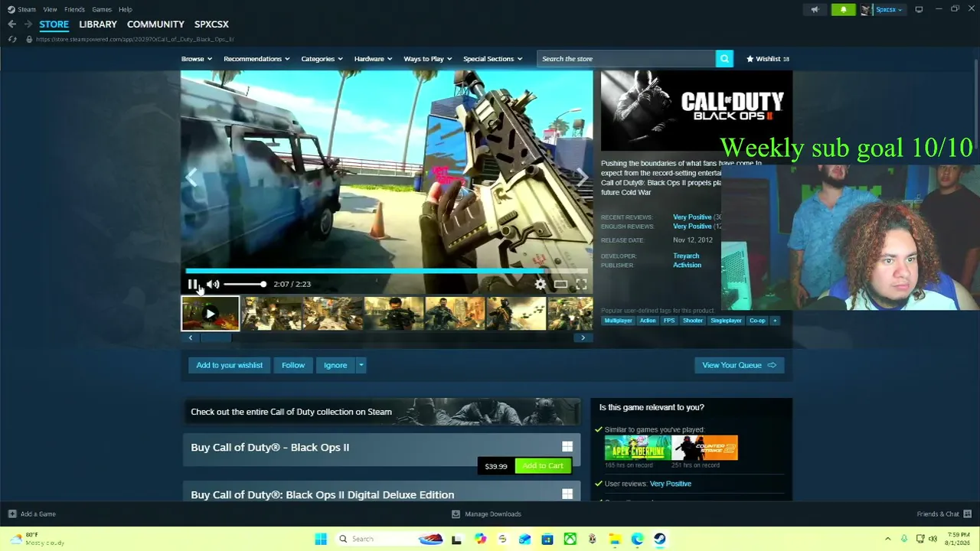Expand the Special Sections dropdown
The image size is (980, 551).
[x=492, y=59]
